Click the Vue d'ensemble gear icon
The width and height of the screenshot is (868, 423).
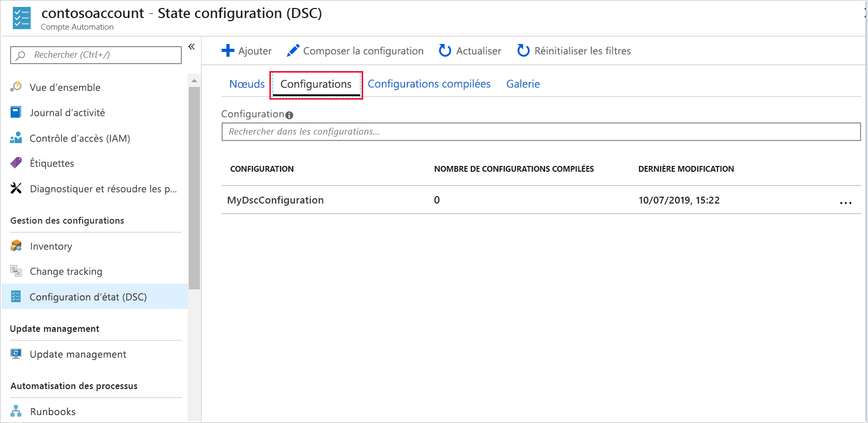click(x=16, y=86)
